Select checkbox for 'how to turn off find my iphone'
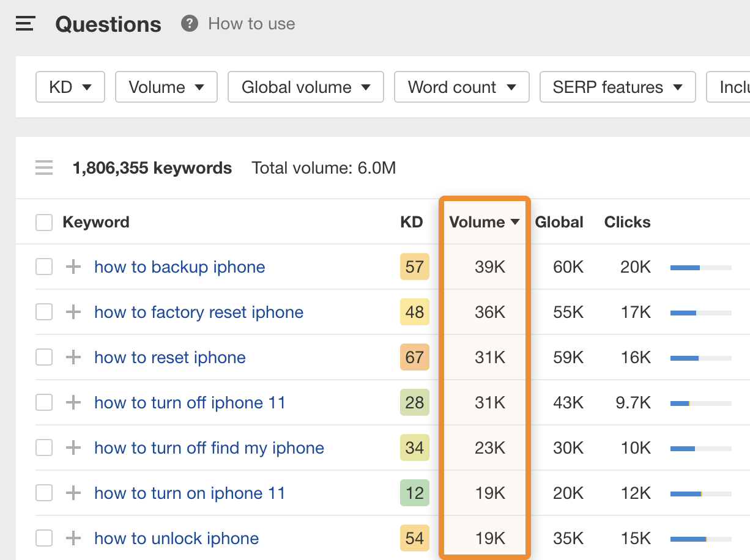This screenshot has height=560, width=750. [44, 448]
